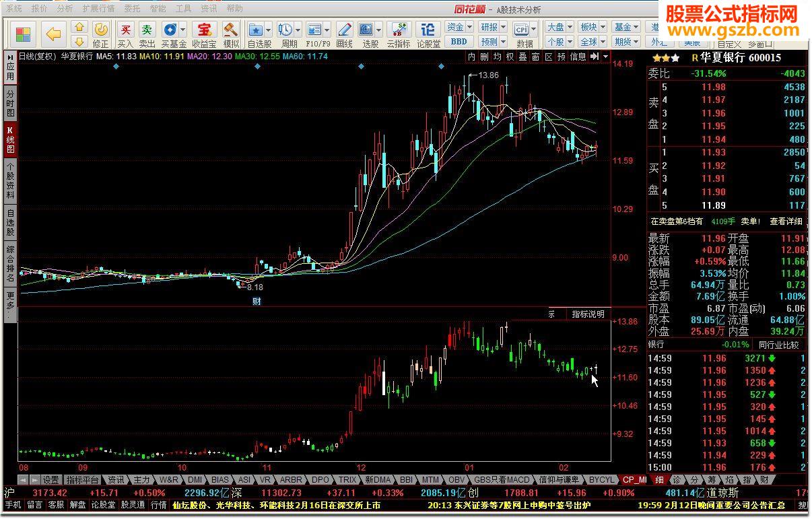The width and height of the screenshot is (812, 519).
Task: Click the up arrow page button
Action: click(79, 28)
